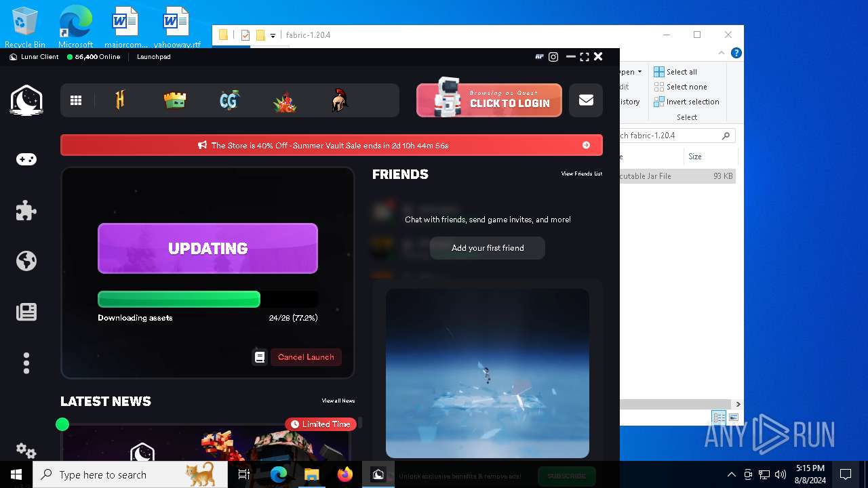Click the Launchpad label in the title bar
Image resolution: width=868 pixels, height=488 pixels.
point(154,57)
